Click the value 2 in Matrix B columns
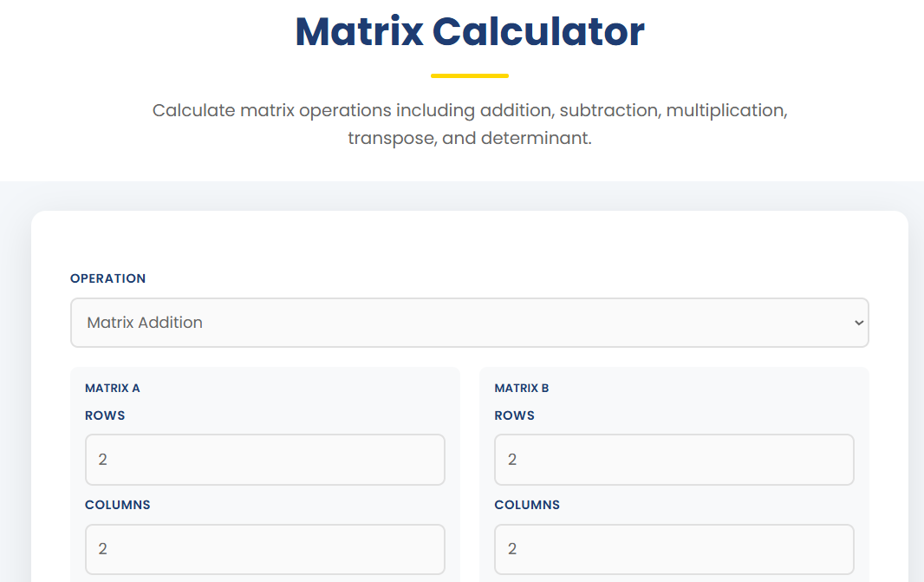Image resolution: width=924 pixels, height=582 pixels. (x=511, y=549)
